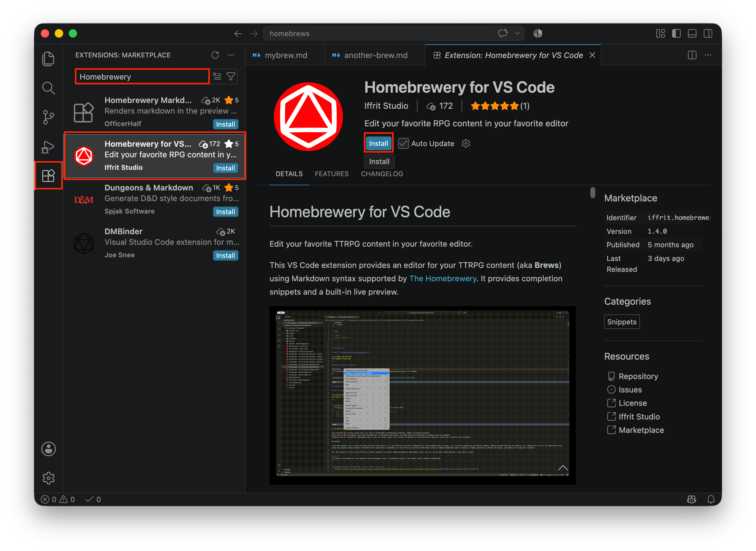Viewport: 756px width, 551px height.
Task: Click errors and warnings status indicator
Action: pos(58,499)
